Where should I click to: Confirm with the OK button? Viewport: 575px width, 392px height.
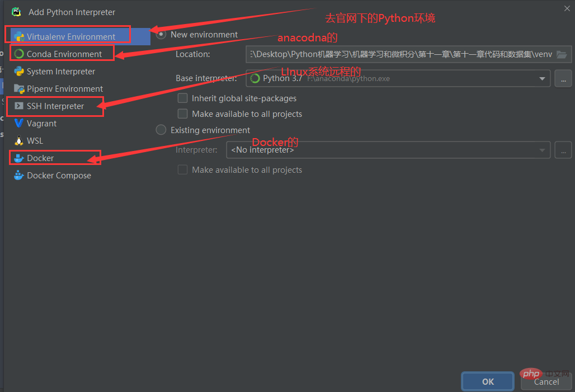click(488, 382)
